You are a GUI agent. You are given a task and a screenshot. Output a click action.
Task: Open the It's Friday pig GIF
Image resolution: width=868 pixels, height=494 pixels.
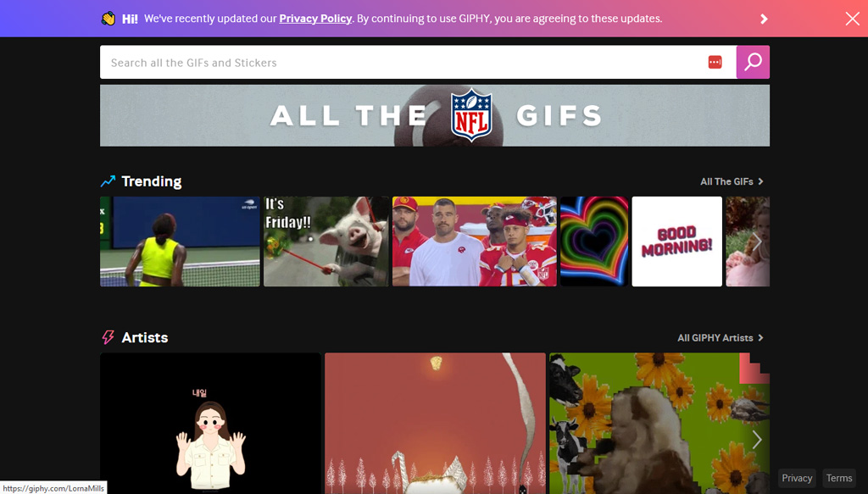coord(326,241)
